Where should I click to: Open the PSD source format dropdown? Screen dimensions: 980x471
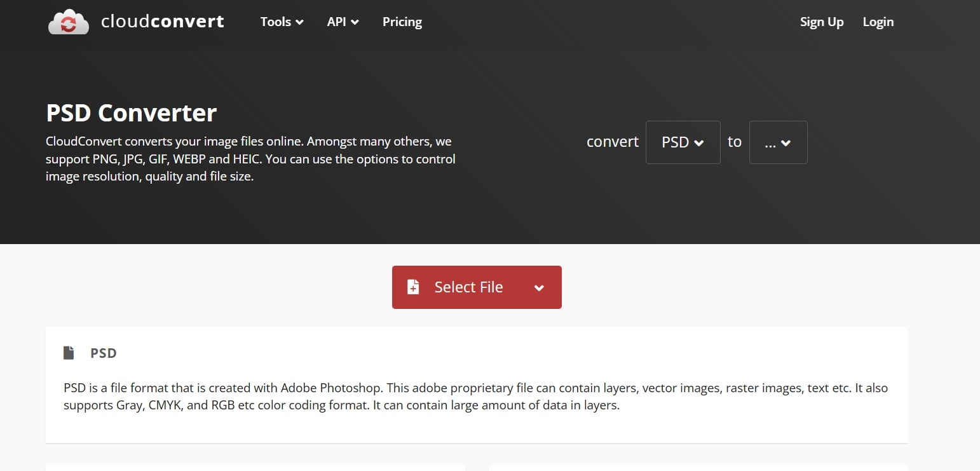tap(683, 142)
